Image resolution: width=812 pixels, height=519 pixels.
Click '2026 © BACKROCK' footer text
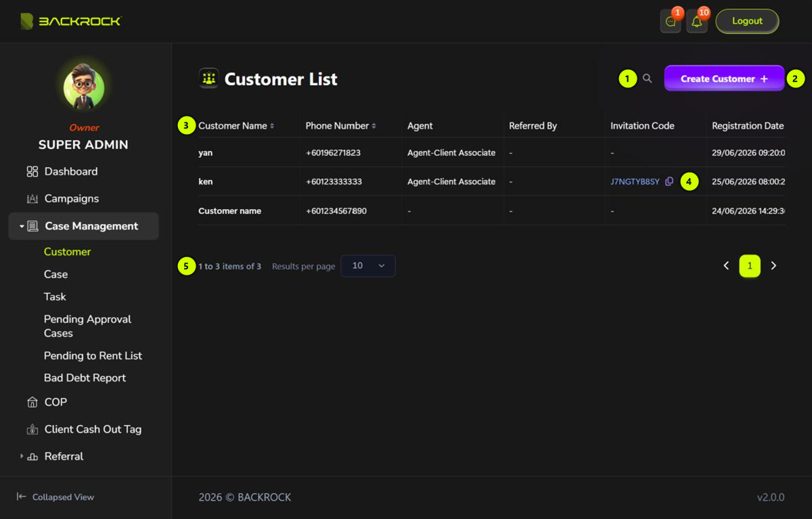(x=245, y=497)
